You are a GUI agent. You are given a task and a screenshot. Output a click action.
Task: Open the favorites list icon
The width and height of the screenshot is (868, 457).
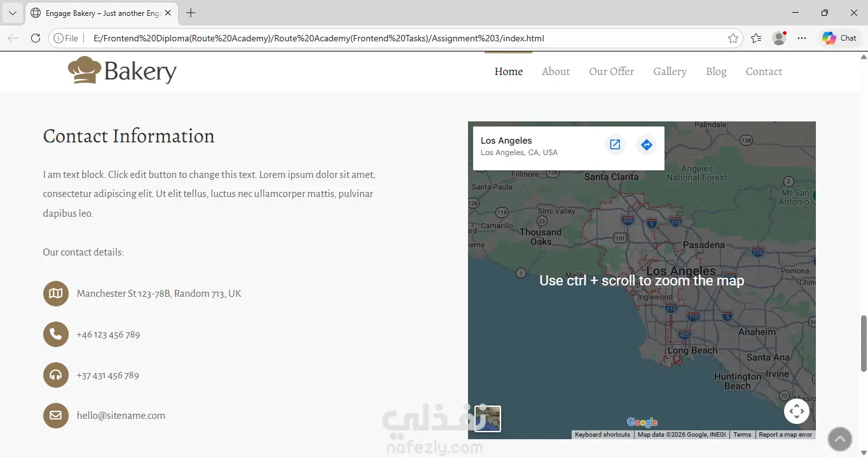coord(756,38)
